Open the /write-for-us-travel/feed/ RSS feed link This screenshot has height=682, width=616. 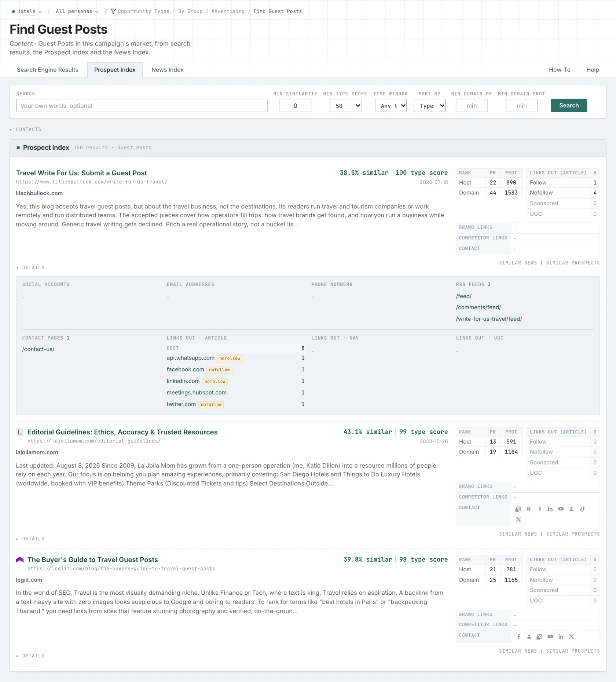[x=489, y=319]
